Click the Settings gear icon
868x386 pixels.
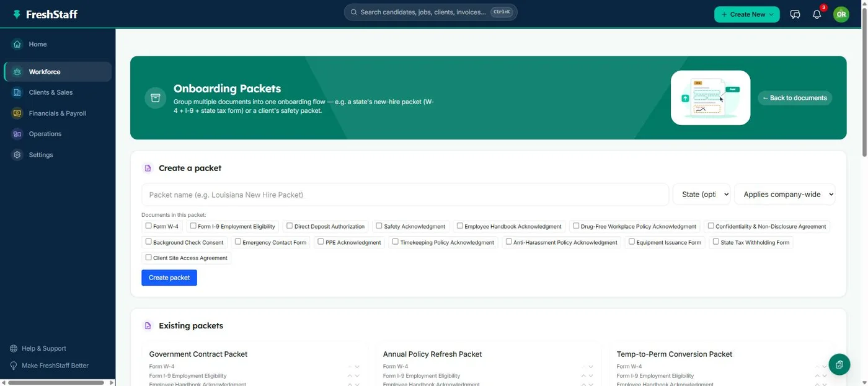click(17, 155)
